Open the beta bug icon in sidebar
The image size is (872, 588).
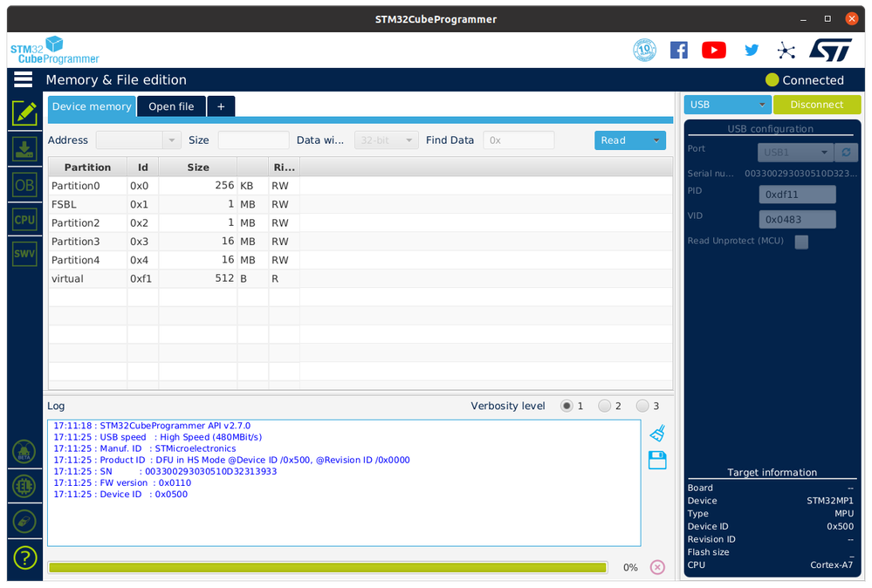coord(24,451)
